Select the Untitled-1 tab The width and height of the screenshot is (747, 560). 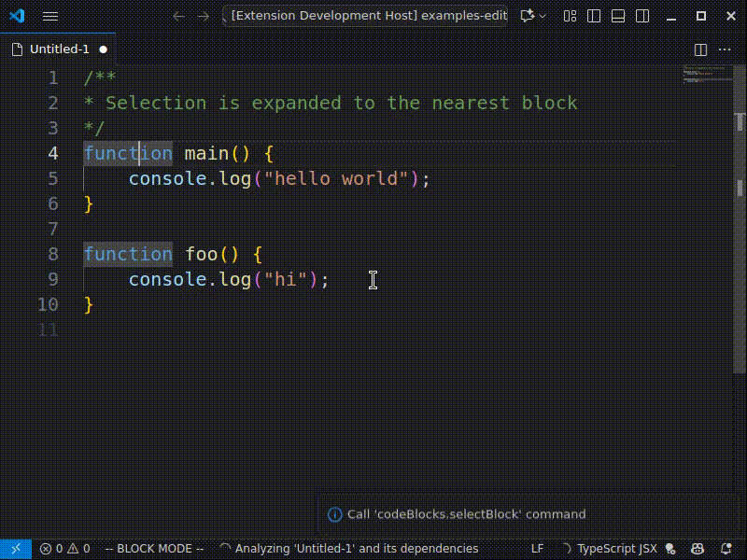(58, 50)
